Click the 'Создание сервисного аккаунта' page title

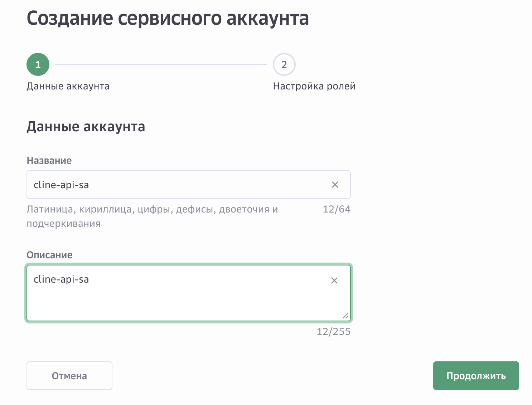(168, 18)
